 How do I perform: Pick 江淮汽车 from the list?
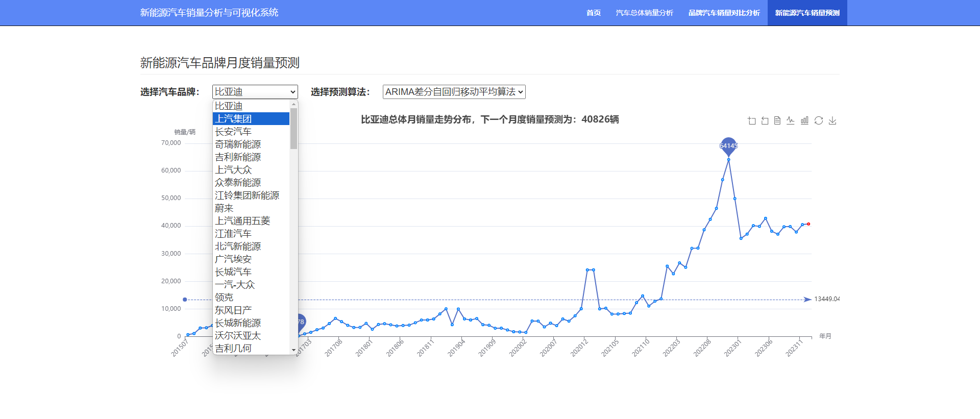(251, 234)
